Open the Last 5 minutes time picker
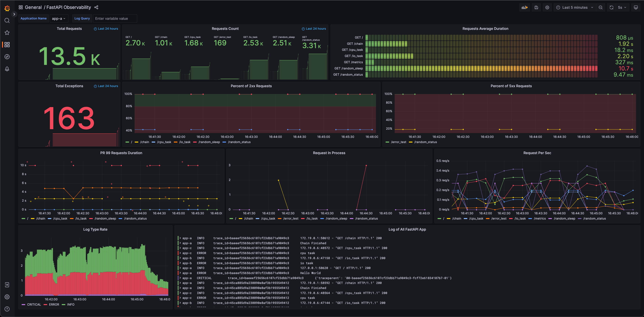Screen dimensions: 644x317 click(x=575, y=8)
